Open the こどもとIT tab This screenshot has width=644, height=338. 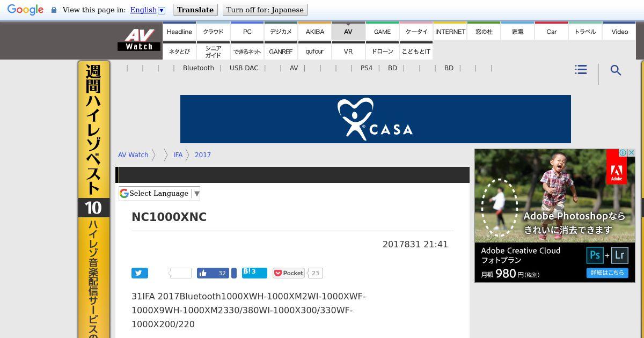pos(416,52)
